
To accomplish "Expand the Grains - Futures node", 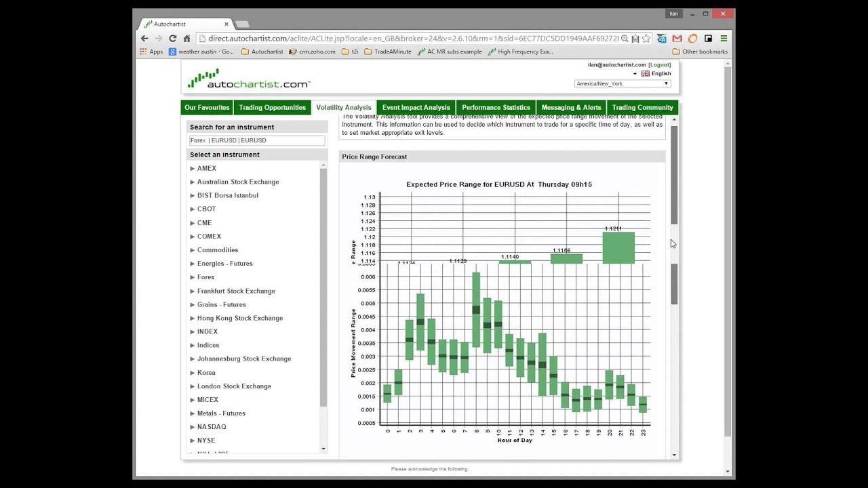I will point(193,304).
